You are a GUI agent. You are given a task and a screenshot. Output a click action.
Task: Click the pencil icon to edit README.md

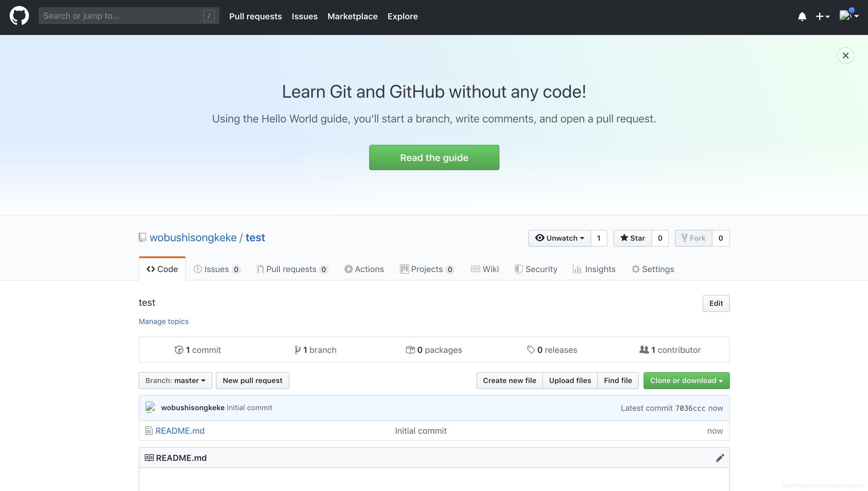pyautogui.click(x=720, y=458)
